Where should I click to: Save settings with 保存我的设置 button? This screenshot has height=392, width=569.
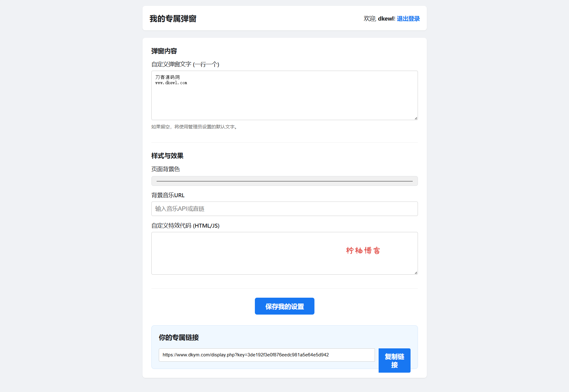coord(284,306)
